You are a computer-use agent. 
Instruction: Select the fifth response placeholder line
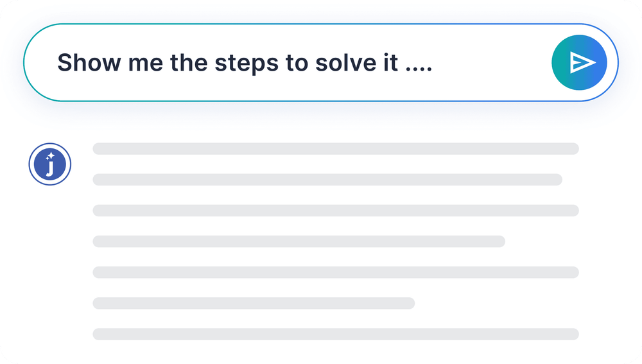point(336,272)
